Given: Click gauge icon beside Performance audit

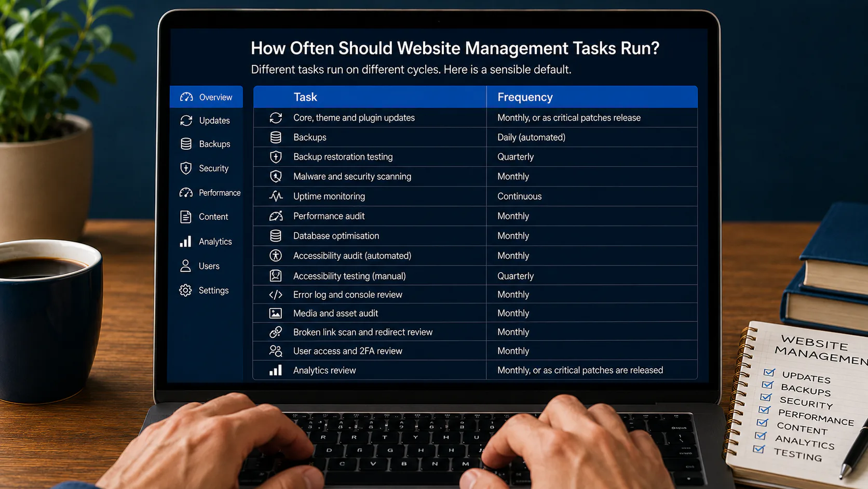Looking at the screenshot, I should [276, 216].
